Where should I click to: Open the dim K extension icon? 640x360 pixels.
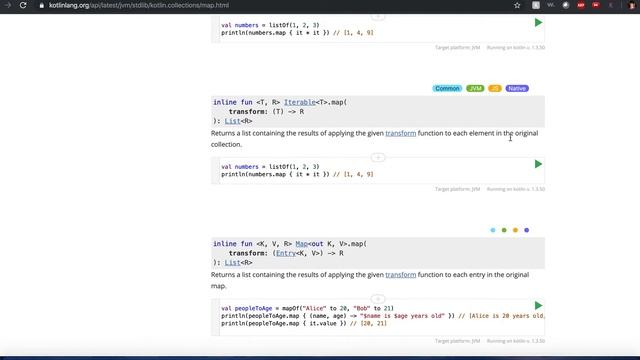611,5
